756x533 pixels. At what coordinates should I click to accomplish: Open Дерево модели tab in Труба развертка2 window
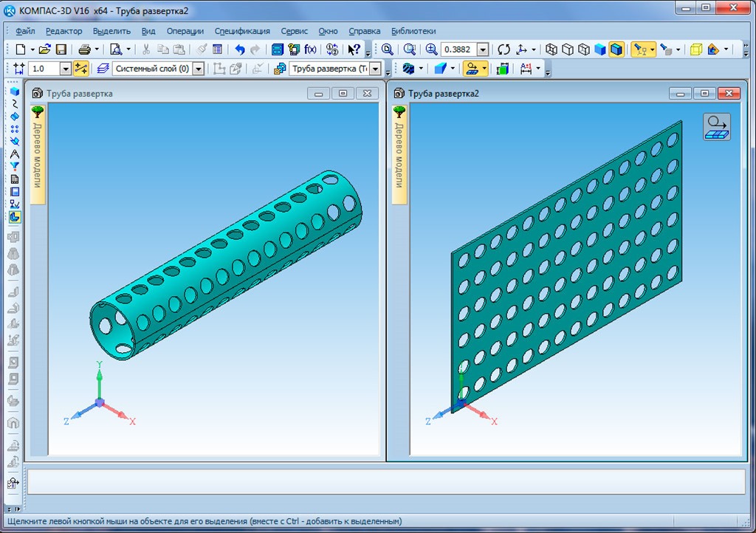click(x=399, y=155)
